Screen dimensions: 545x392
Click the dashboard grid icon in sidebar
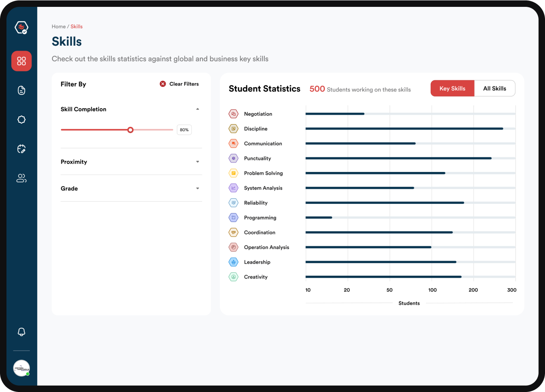[x=21, y=61]
